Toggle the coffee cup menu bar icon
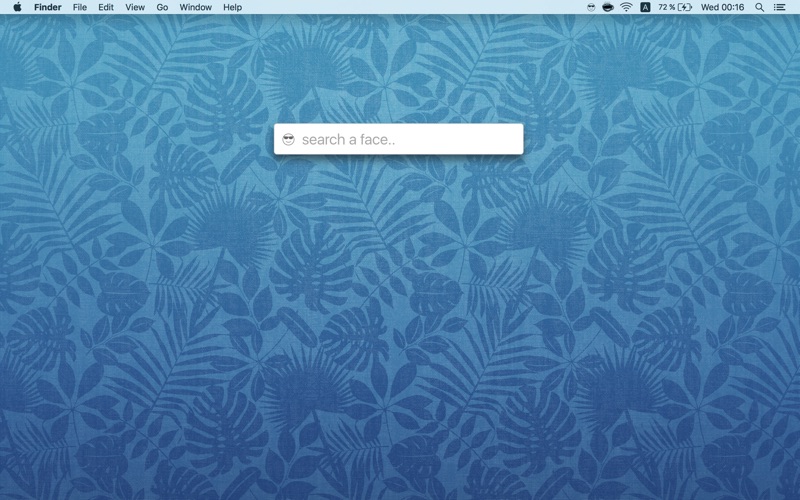 tap(608, 7)
